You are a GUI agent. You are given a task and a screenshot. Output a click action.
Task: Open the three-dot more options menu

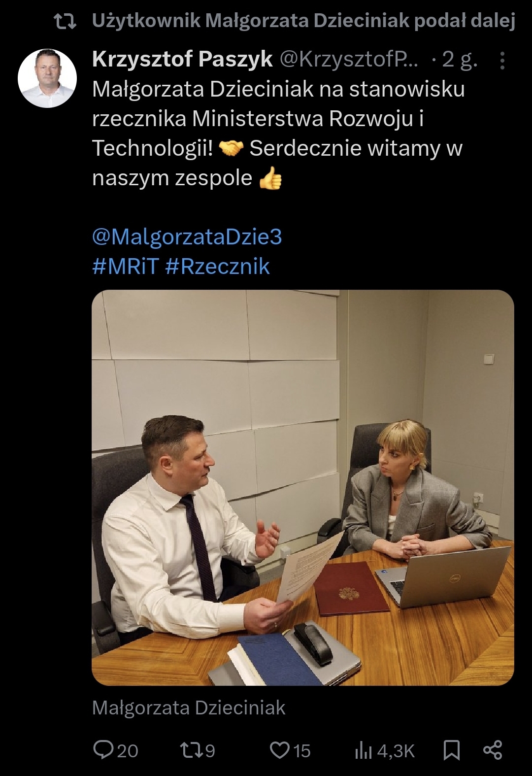pyautogui.click(x=502, y=60)
